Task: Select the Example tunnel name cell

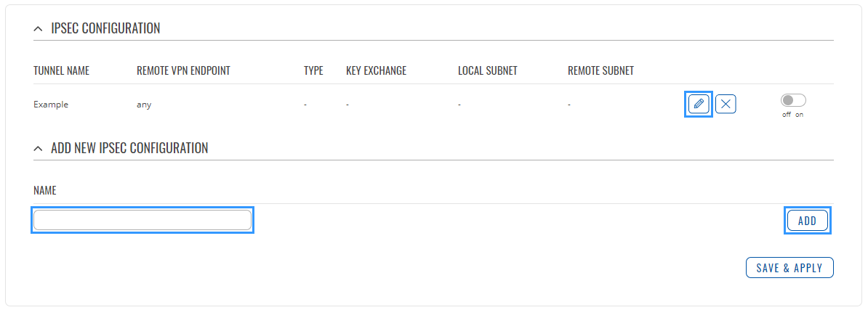Action: pyautogui.click(x=51, y=105)
